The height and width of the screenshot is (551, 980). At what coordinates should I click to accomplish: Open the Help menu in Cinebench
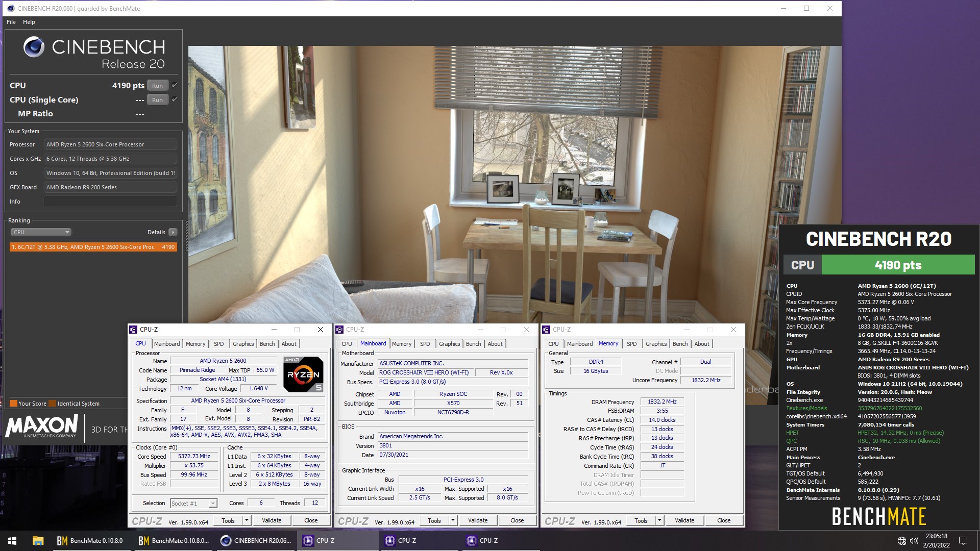29,22
